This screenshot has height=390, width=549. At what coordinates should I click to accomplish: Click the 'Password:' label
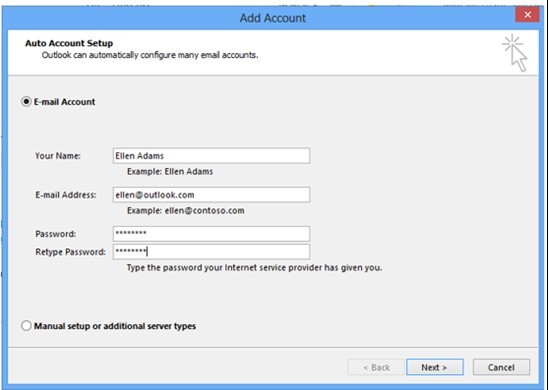pos(56,234)
